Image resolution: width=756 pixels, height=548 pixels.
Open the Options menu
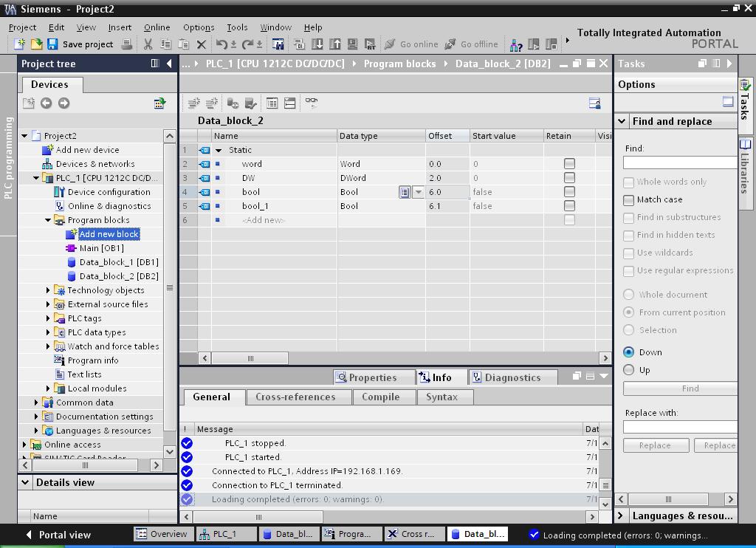pyautogui.click(x=198, y=27)
